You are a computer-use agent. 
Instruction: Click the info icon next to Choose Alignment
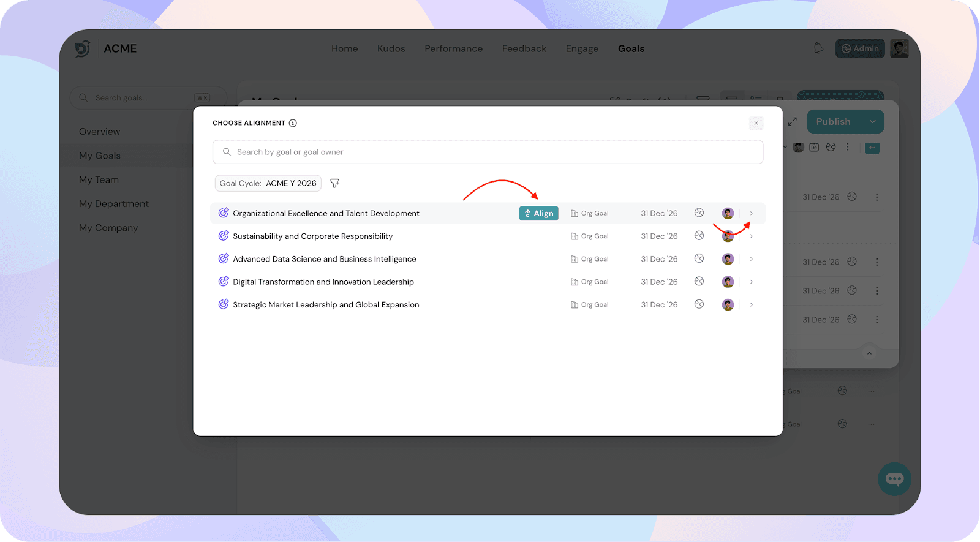pyautogui.click(x=293, y=123)
